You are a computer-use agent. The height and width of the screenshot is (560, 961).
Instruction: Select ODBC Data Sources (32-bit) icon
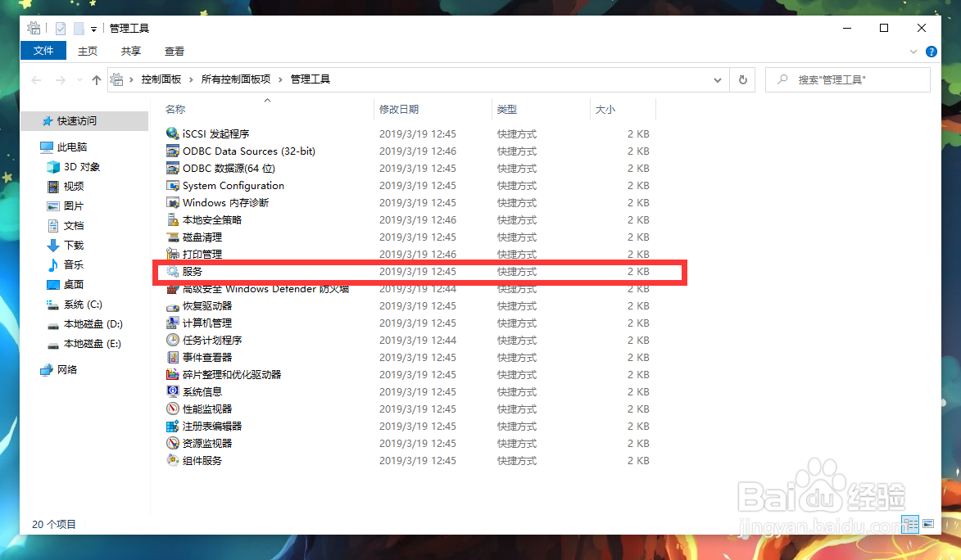pos(173,151)
